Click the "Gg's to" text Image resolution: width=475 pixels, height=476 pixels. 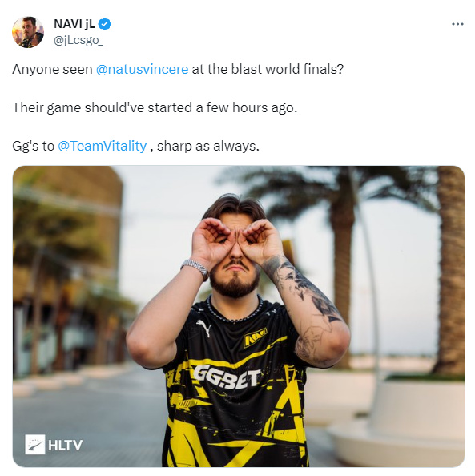(x=34, y=147)
